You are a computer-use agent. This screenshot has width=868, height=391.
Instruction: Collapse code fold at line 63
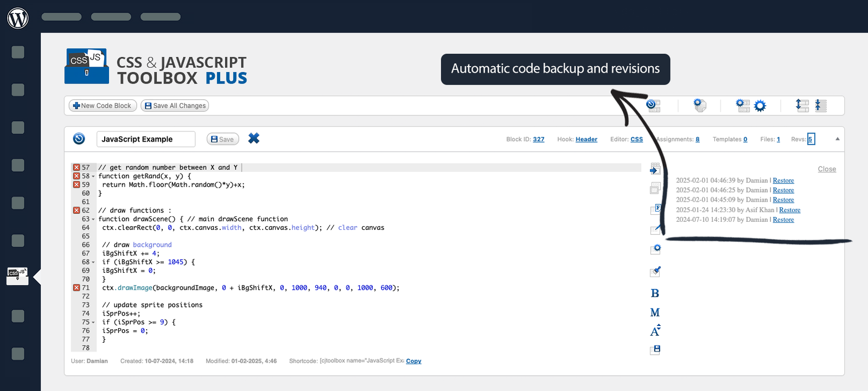tap(93, 219)
